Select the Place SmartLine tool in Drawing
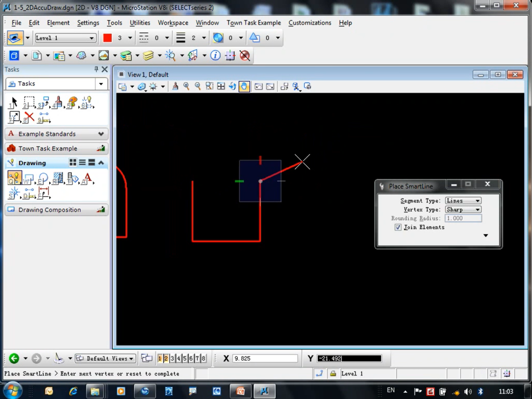Screen dimensions: 532x399 [14, 178]
